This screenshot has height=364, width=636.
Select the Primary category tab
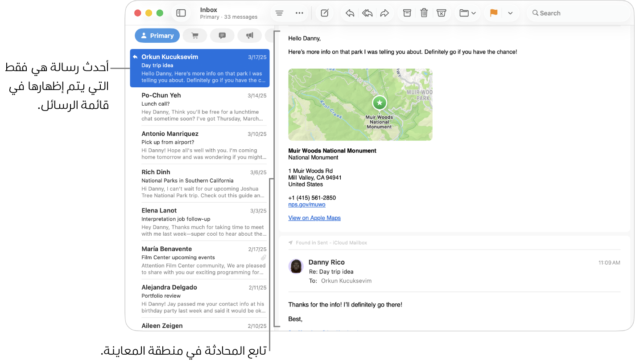(157, 36)
